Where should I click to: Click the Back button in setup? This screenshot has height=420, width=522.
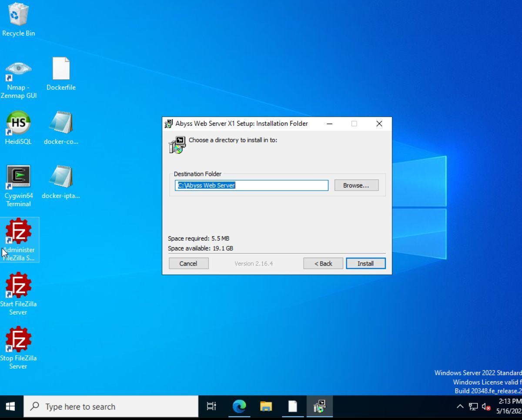pos(323,263)
